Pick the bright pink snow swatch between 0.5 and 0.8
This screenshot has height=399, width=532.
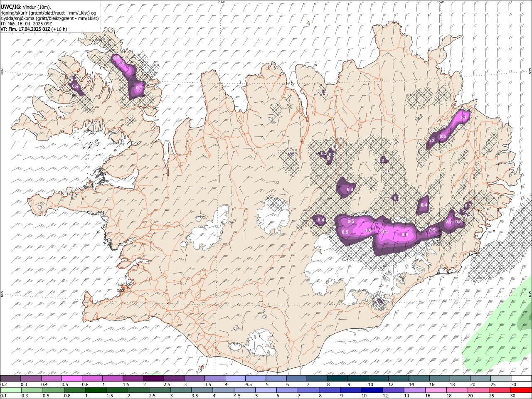pos(72,378)
